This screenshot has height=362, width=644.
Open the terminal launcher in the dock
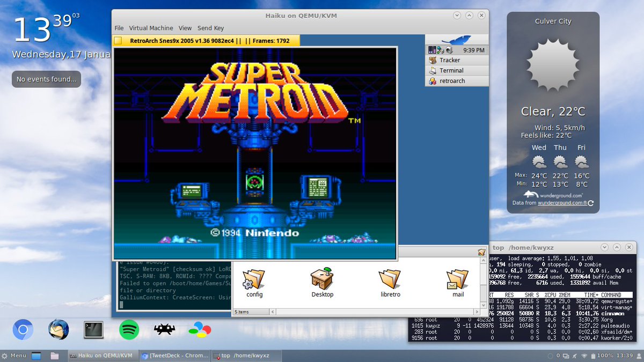[x=93, y=329]
